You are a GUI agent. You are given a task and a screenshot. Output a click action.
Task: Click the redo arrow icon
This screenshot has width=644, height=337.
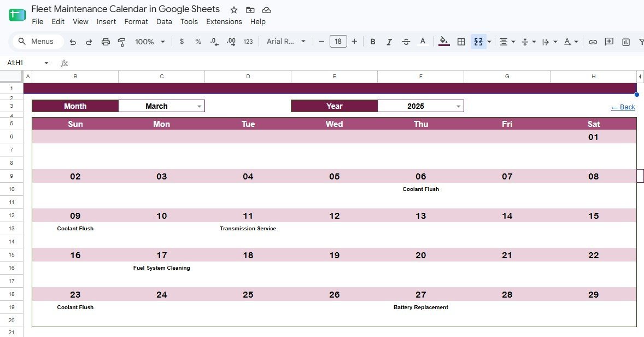(x=89, y=42)
